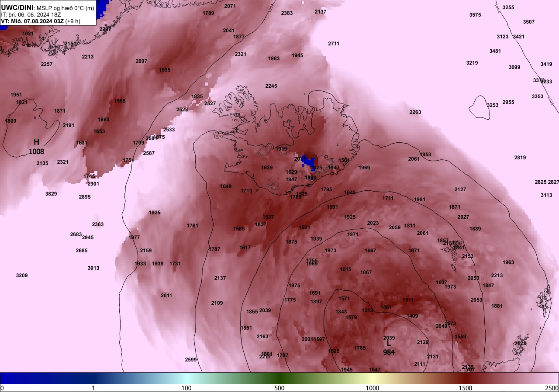Click the height value 2263
Image resolution: width=559 pixels, height=392 pixels.
pyautogui.click(x=415, y=112)
